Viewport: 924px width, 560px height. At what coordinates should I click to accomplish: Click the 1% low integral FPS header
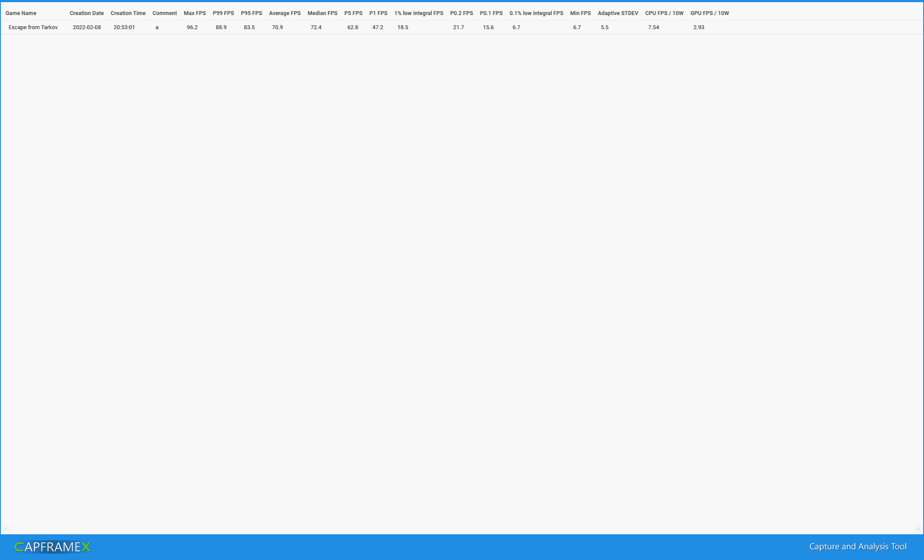[418, 13]
